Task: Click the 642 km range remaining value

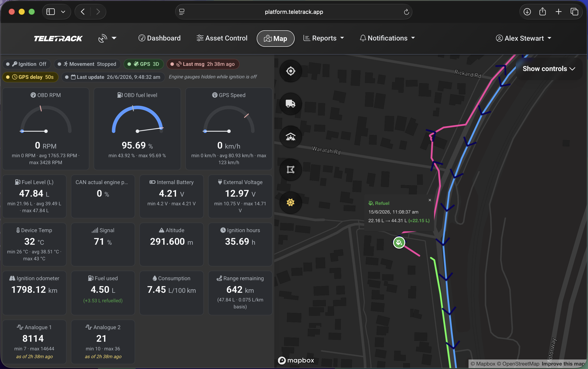Action: [x=240, y=290]
